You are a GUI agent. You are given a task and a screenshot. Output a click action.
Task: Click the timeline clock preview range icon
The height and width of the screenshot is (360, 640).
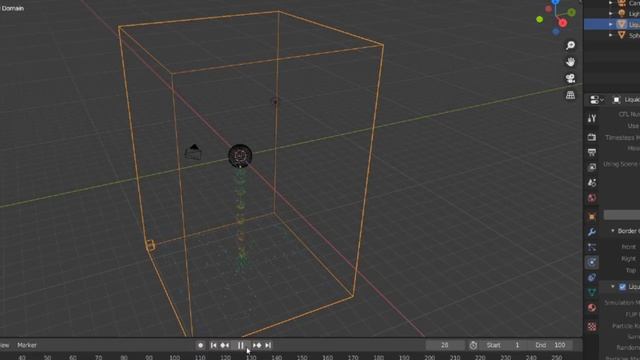pos(473,345)
